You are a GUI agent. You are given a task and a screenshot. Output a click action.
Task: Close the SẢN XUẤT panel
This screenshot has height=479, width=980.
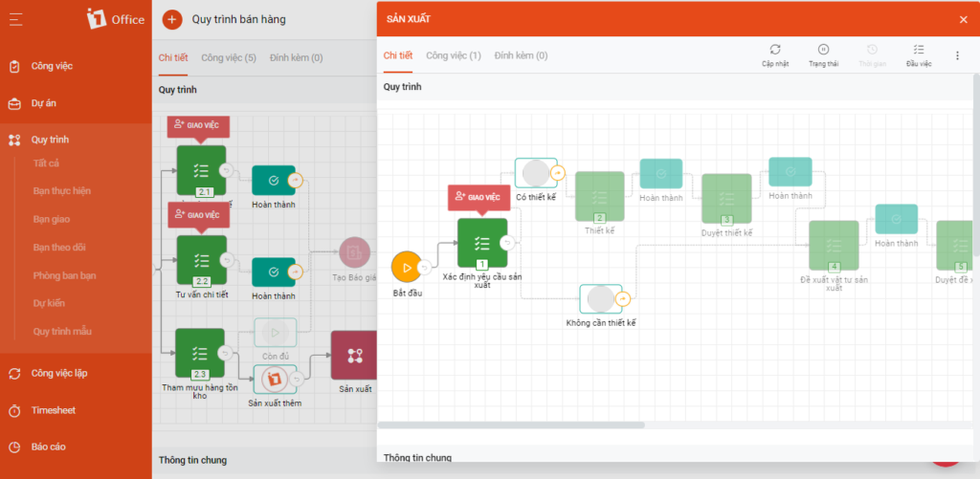(x=963, y=19)
